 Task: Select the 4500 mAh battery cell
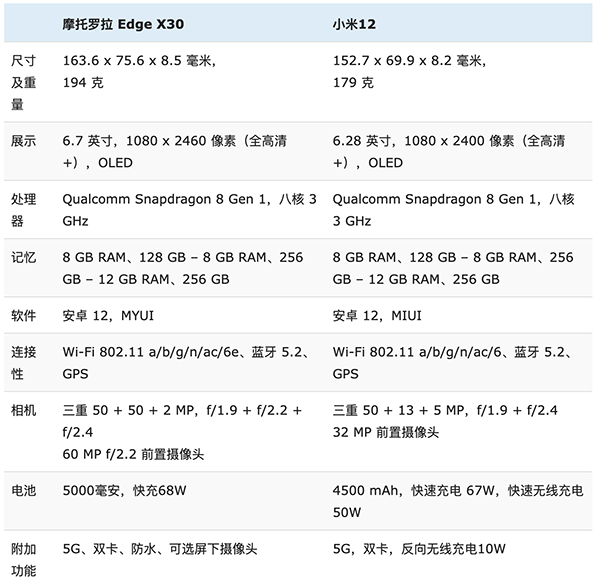click(457, 500)
